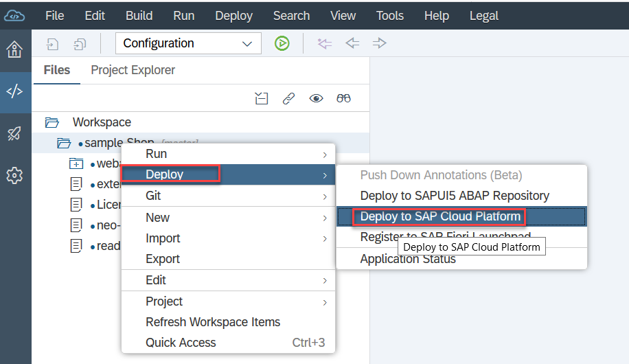Toggle Link with Editor chain icon
Screen dimensions: 629x364
point(288,98)
